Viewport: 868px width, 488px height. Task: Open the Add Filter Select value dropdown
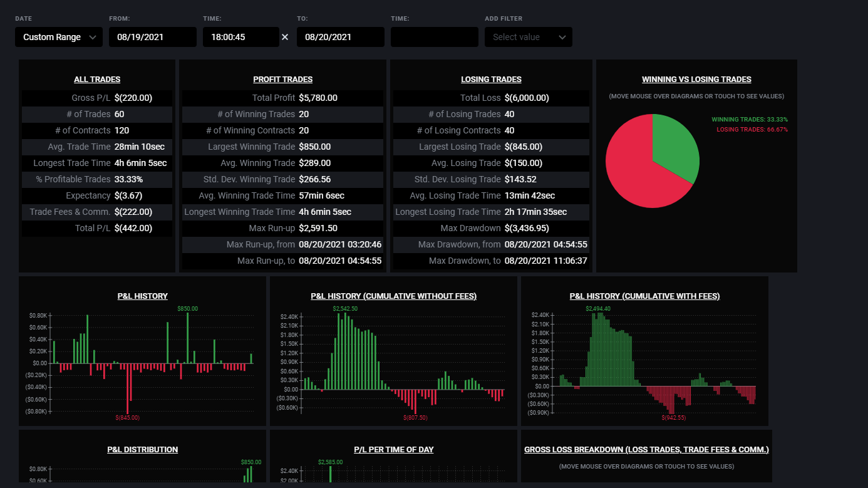529,37
